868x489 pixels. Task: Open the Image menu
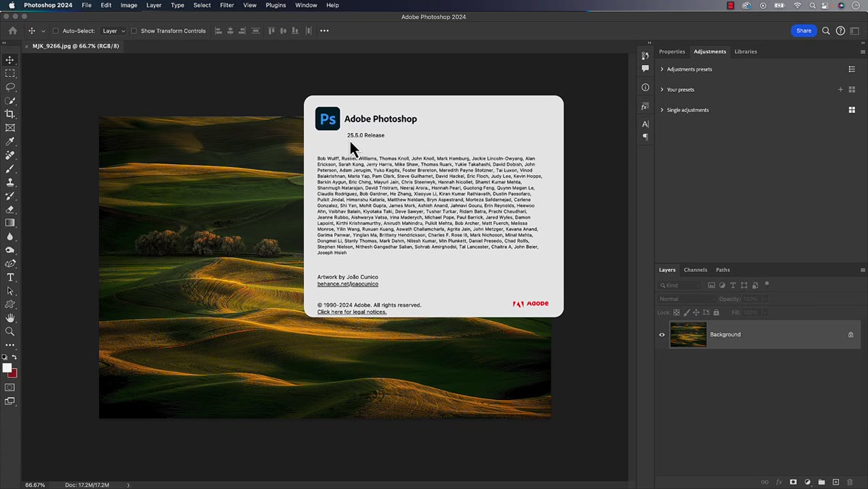point(129,5)
